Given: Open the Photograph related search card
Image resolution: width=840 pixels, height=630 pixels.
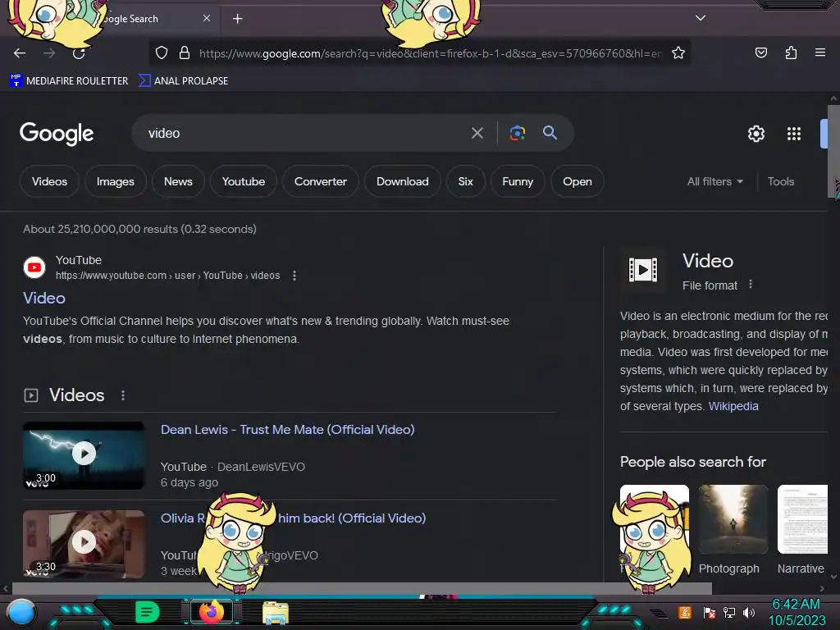Looking at the screenshot, I should (733, 531).
